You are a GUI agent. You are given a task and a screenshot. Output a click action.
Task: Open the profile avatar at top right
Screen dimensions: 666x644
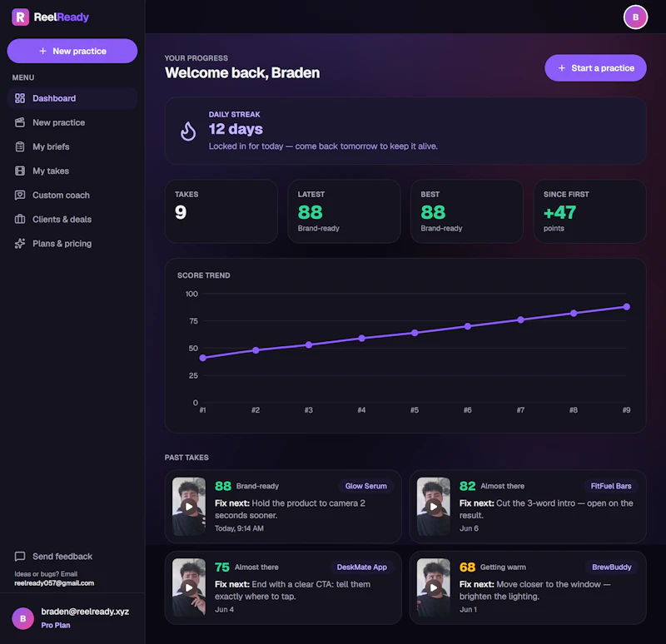[x=635, y=17]
